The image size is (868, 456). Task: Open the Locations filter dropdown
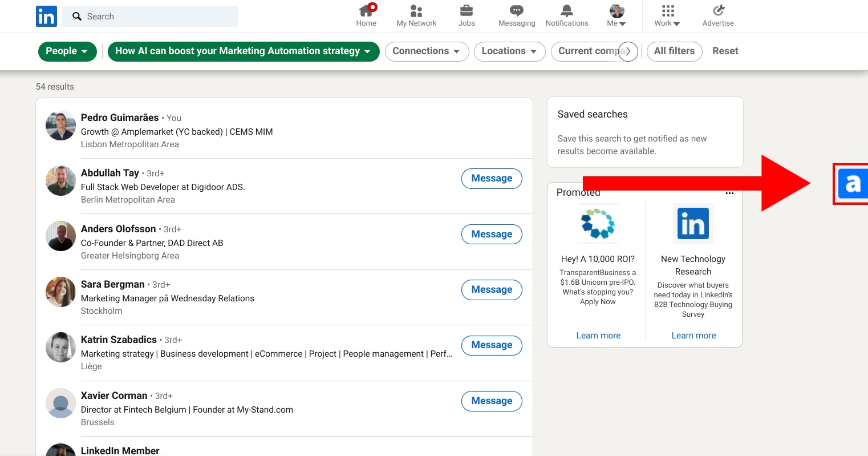point(509,51)
